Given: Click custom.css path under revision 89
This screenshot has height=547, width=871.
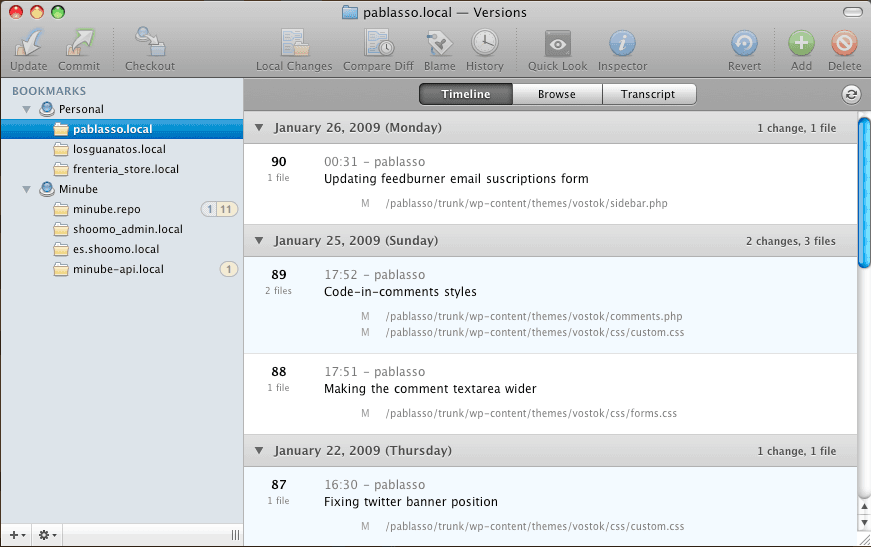Looking at the screenshot, I should coord(535,333).
